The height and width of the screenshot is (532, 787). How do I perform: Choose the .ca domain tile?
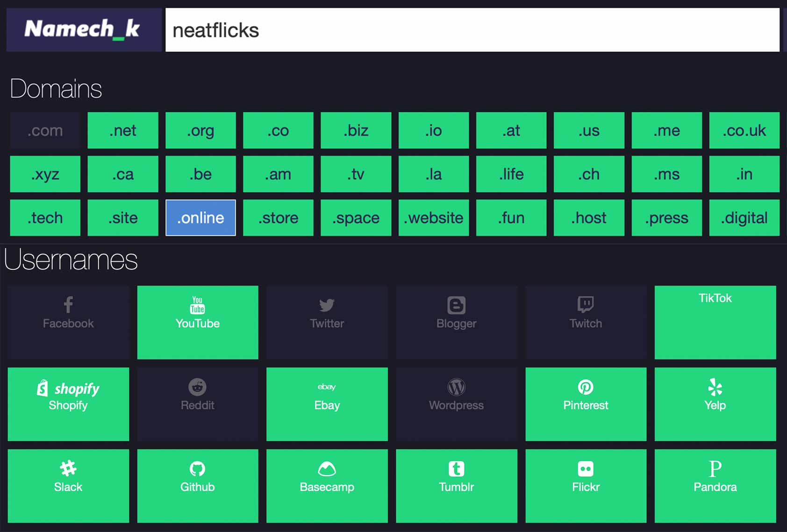pyautogui.click(x=123, y=174)
